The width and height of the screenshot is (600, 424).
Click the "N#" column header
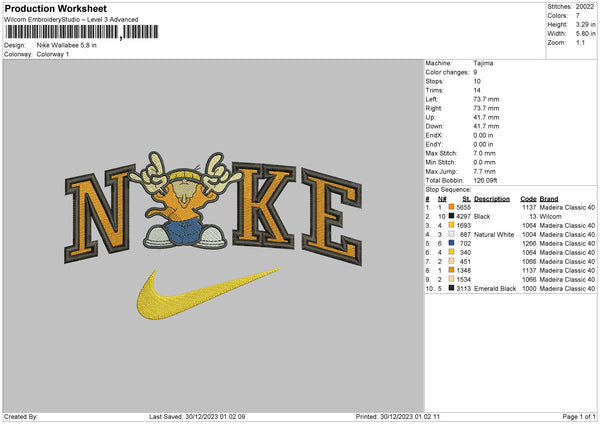tap(442, 199)
